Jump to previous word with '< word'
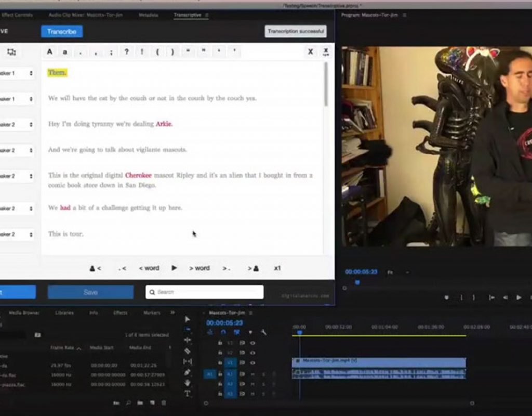The height and width of the screenshot is (416, 532). tap(149, 268)
